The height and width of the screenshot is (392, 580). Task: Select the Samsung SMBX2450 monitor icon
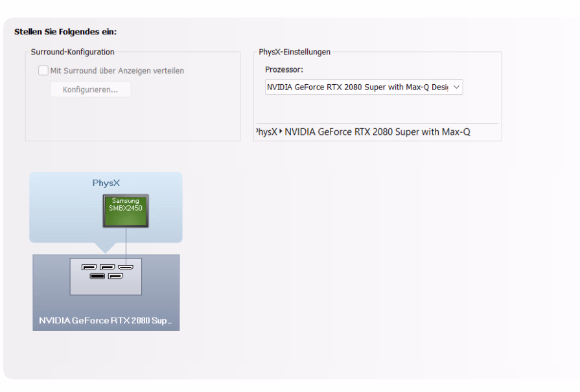click(126, 211)
